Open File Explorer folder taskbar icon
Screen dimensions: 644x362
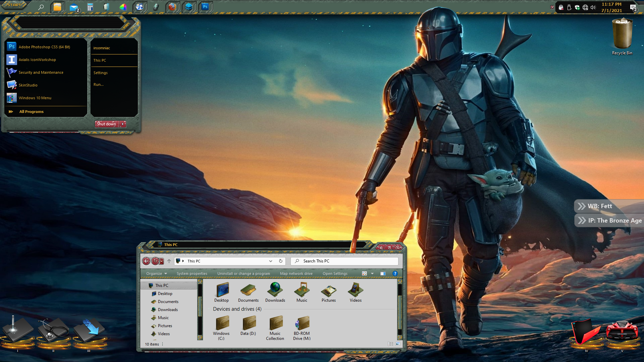(57, 7)
